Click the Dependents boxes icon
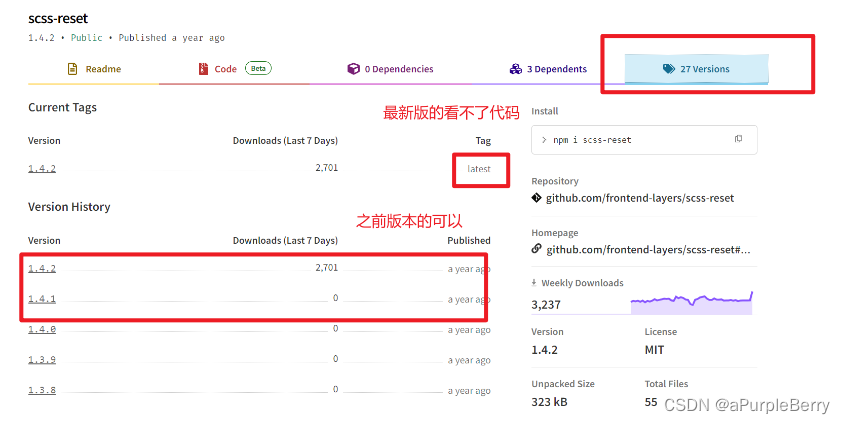 point(516,69)
